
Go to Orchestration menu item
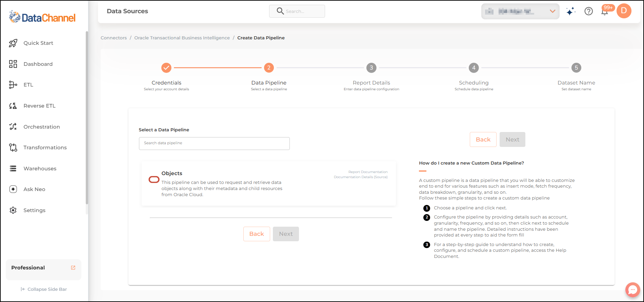42,127
